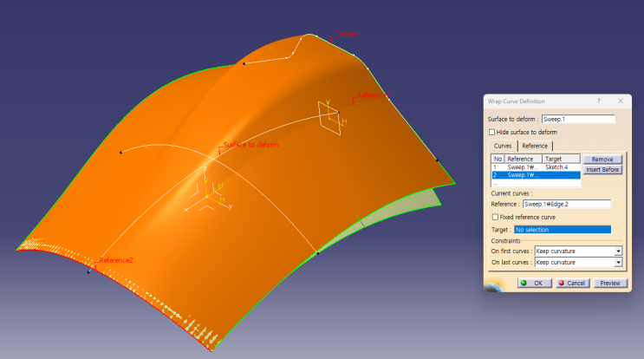Click the Insert Before button

[602, 170]
